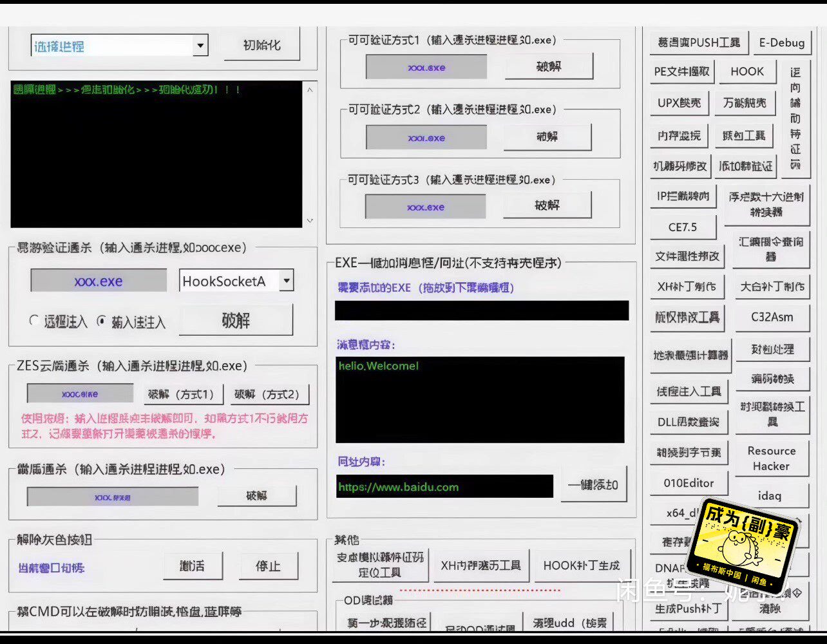Click the 生成Push补丁 button
This screenshot has height=644, width=827.
688,609
